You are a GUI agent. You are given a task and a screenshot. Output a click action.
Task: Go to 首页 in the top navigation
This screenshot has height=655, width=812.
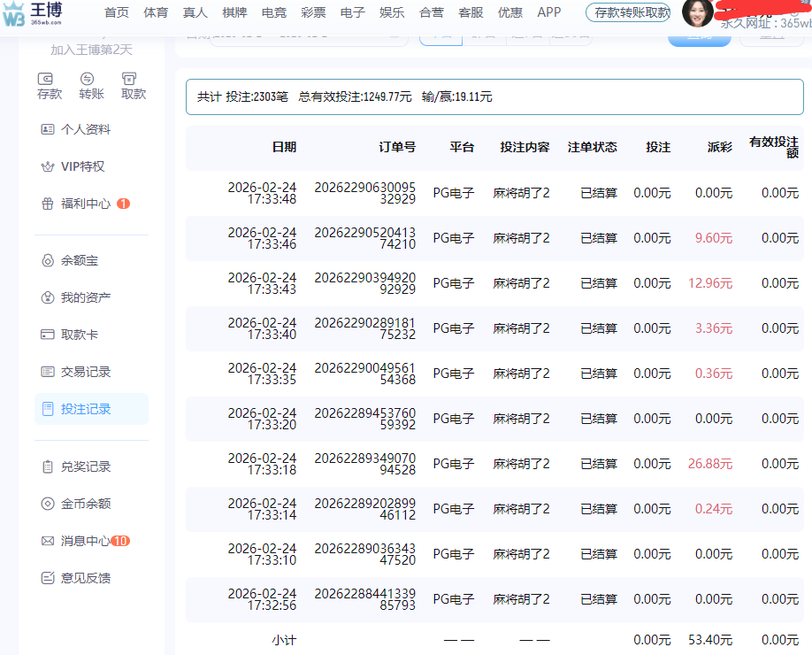point(116,12)
